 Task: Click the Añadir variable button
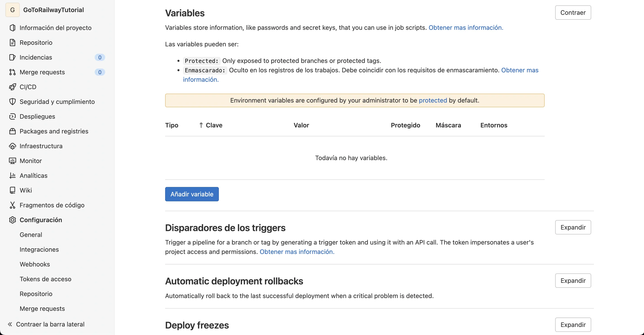[192, 194]
